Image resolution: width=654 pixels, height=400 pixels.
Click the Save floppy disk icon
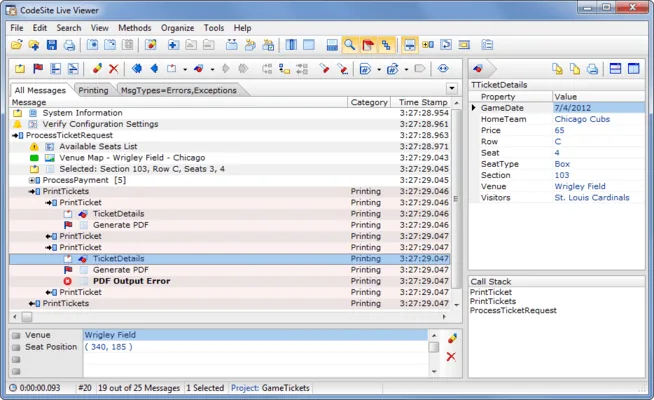point(51,45)
